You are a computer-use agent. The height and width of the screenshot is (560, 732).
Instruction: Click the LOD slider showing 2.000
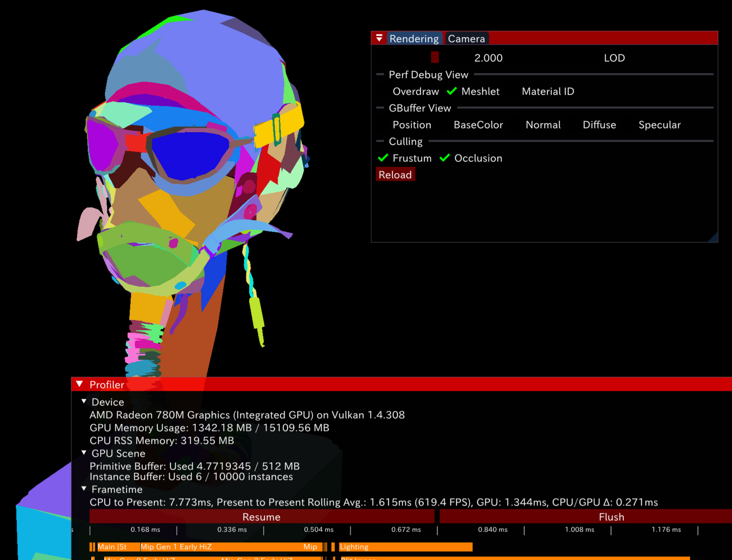coord(488,58)
